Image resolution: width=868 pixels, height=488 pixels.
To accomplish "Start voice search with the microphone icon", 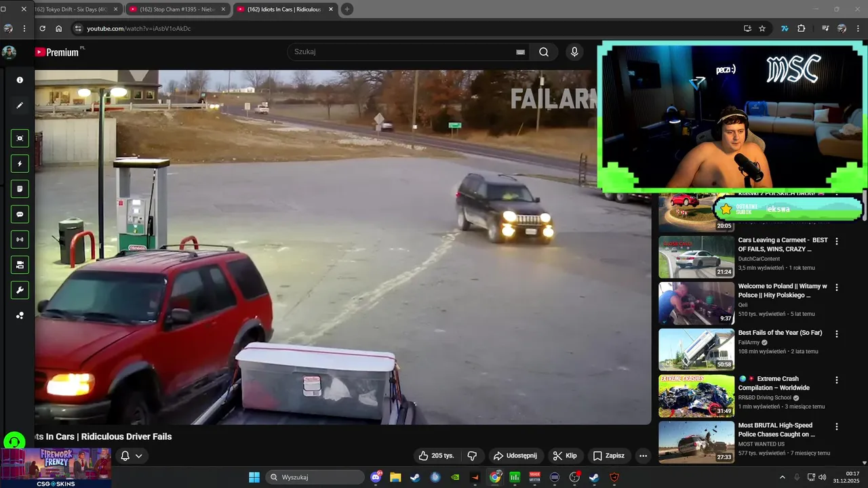I will (574, 52).
